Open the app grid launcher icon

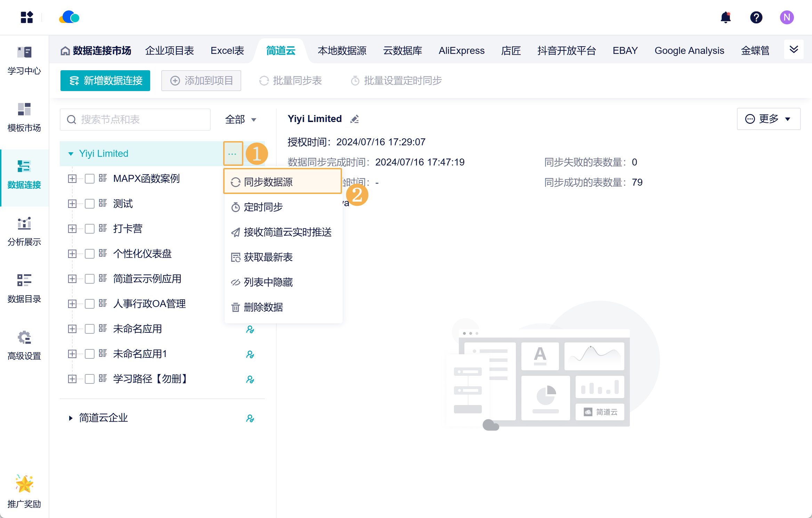point(27,17)
